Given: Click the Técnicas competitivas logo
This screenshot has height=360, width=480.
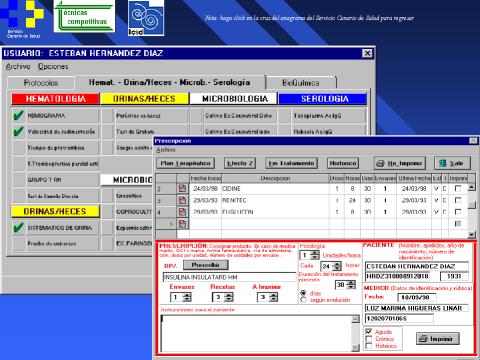Looking at the screenshot, I should point(84,16).
